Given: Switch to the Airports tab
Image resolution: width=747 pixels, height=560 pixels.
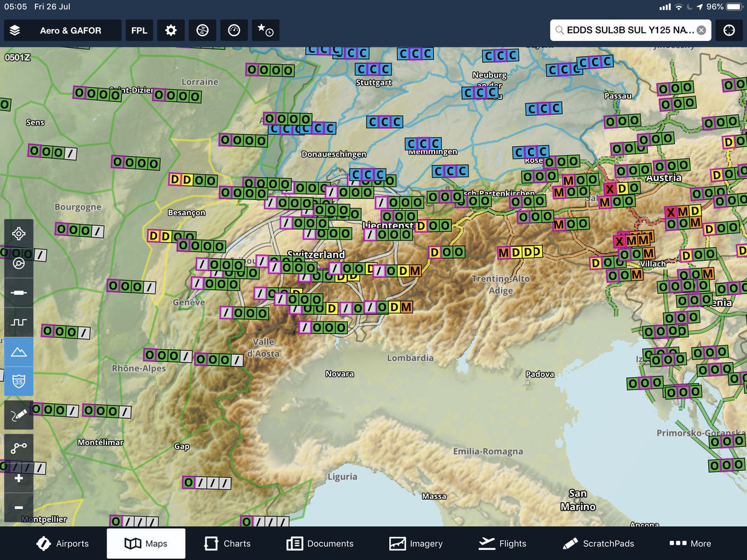Looking at the screenshot, I should coord(62,543).
